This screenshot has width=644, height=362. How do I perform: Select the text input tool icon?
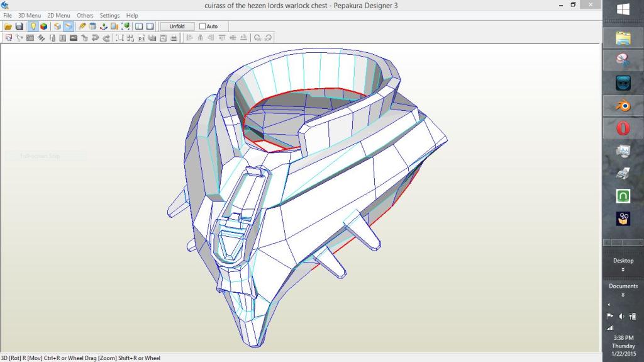[x=62, y=38]
